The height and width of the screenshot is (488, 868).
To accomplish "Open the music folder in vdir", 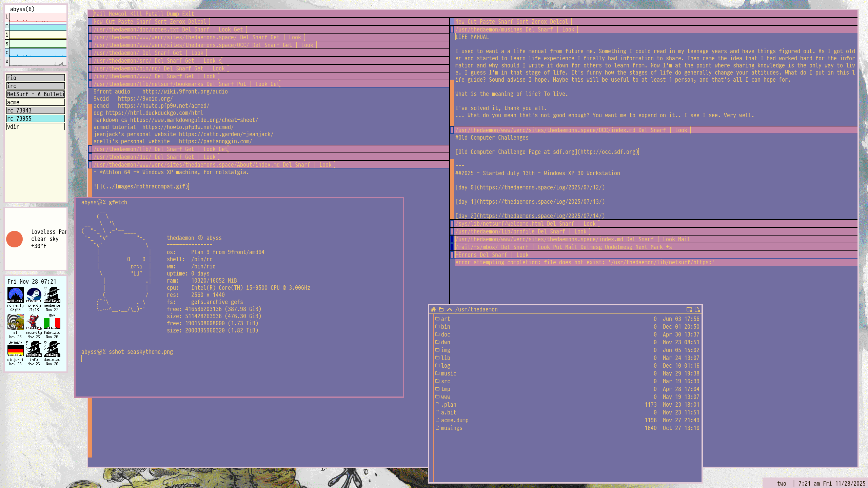I will click(448, 373).
